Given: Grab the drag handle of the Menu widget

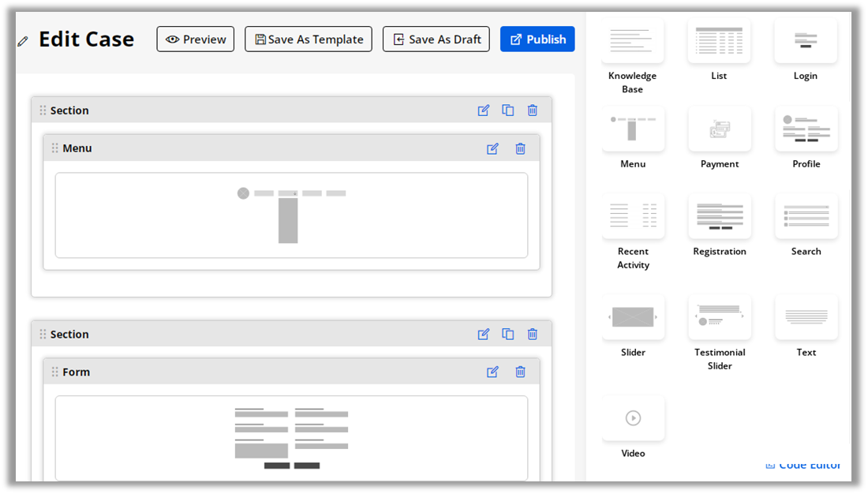Looking at the screenshot, I should pyautogui.click(x=54, y=148).
